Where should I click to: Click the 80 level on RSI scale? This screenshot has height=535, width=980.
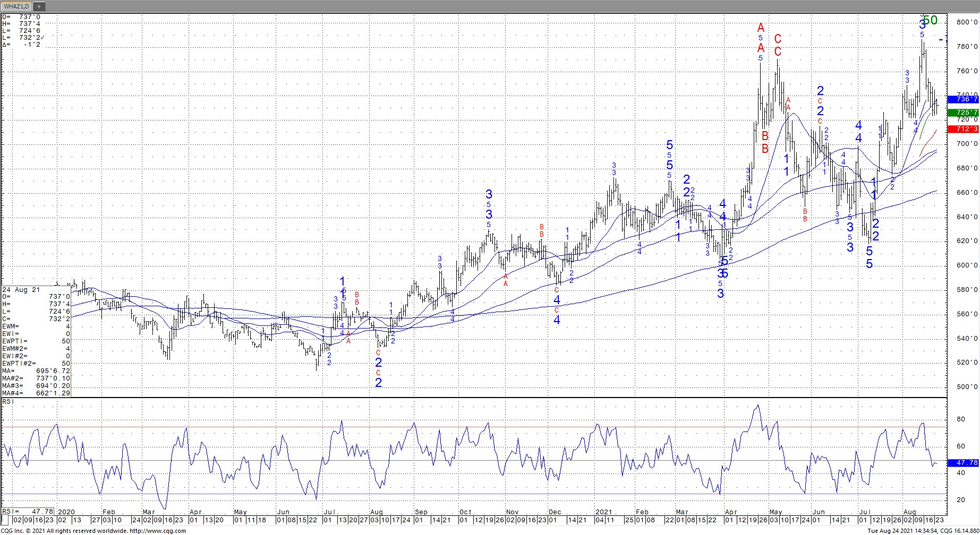click(961, 419)
